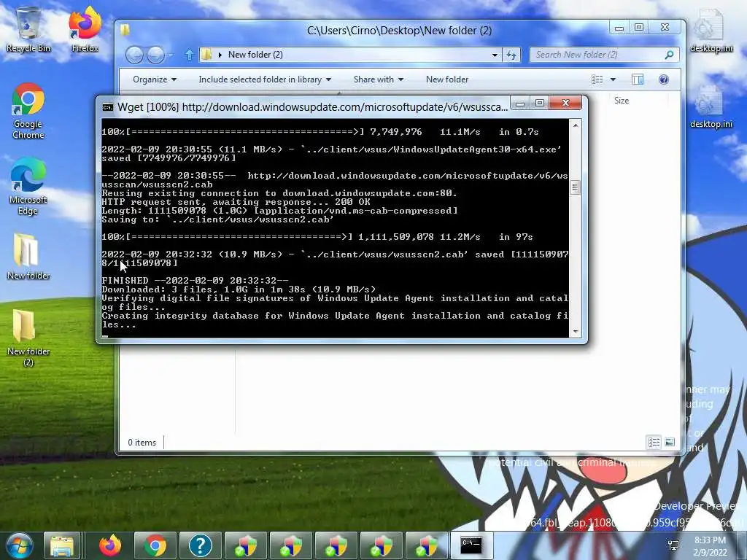Open 'Include selected folder in library' menu
Image resolution: width=747 pixels, height=560 pixels.
tap(264, 79)
